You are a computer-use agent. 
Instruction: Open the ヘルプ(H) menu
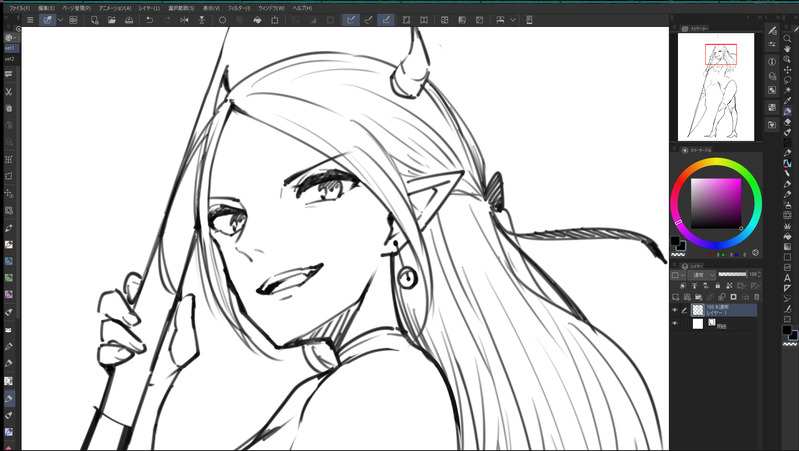click(x=302, y=8)
